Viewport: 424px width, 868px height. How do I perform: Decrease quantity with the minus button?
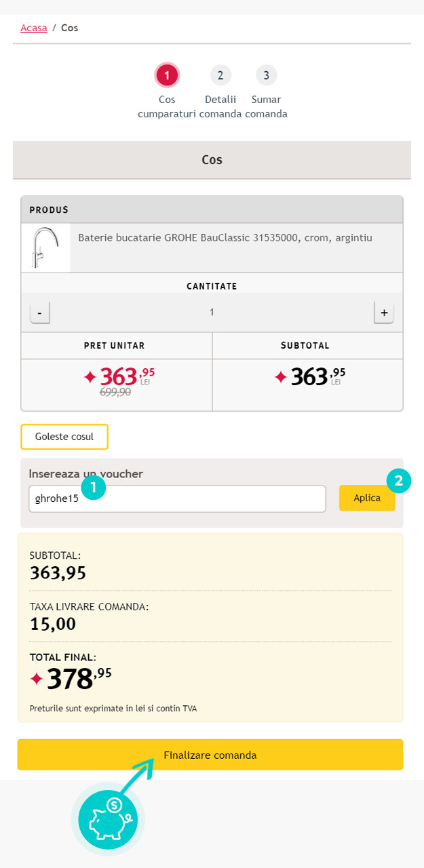coord(40,313)
